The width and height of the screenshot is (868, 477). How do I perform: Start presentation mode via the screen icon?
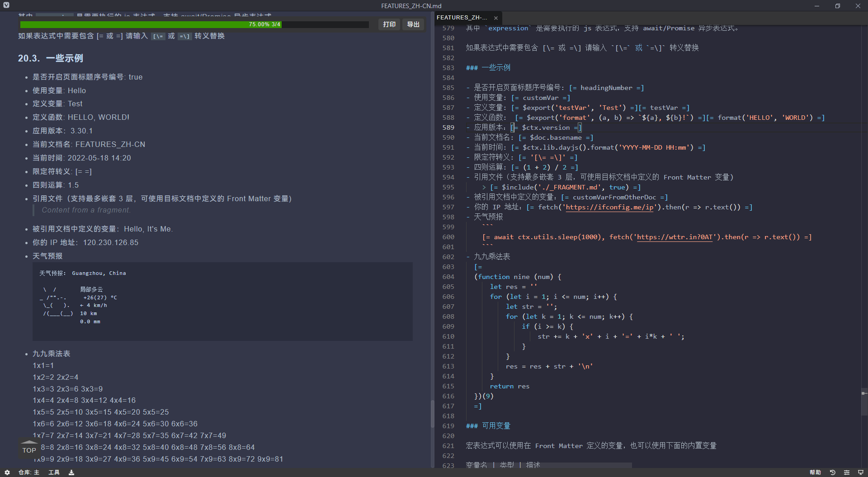point(861,472)
